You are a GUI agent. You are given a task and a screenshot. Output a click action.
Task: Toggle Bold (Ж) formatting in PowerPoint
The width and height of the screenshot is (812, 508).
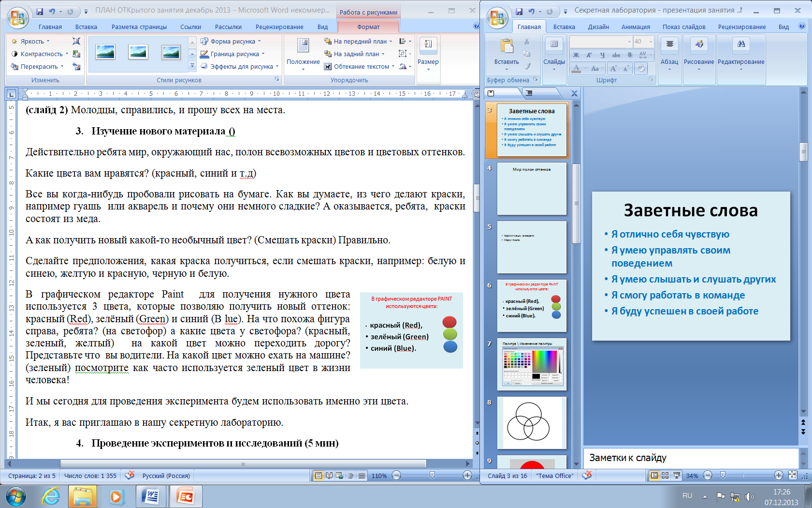tap(576, 55)
